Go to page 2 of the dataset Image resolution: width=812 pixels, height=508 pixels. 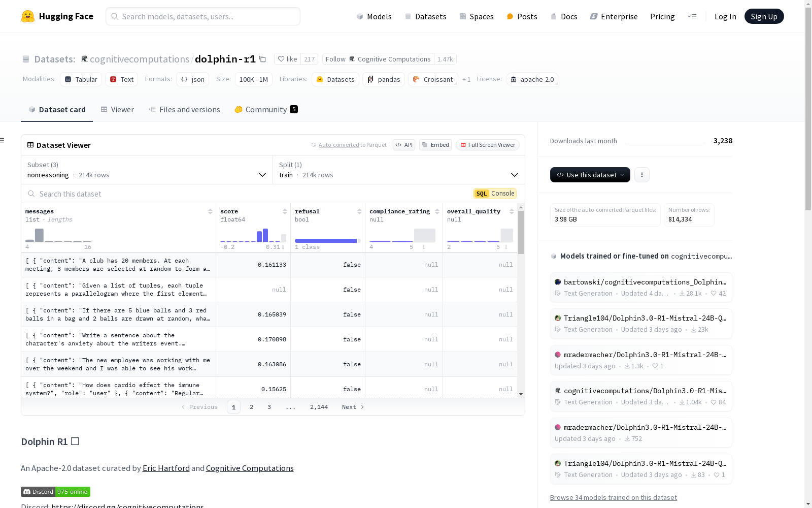coord(251,407)
